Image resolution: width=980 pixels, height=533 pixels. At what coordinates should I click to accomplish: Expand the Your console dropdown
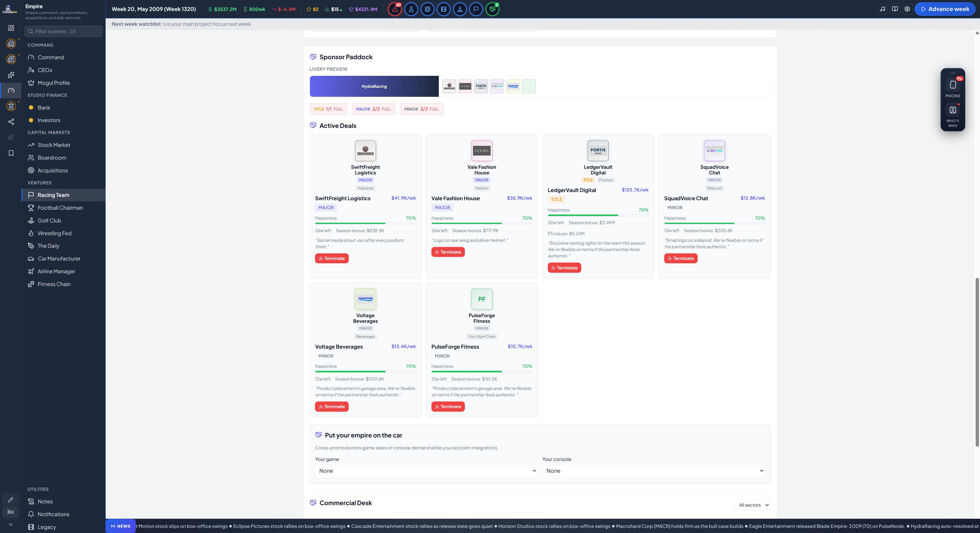[654, 471]
